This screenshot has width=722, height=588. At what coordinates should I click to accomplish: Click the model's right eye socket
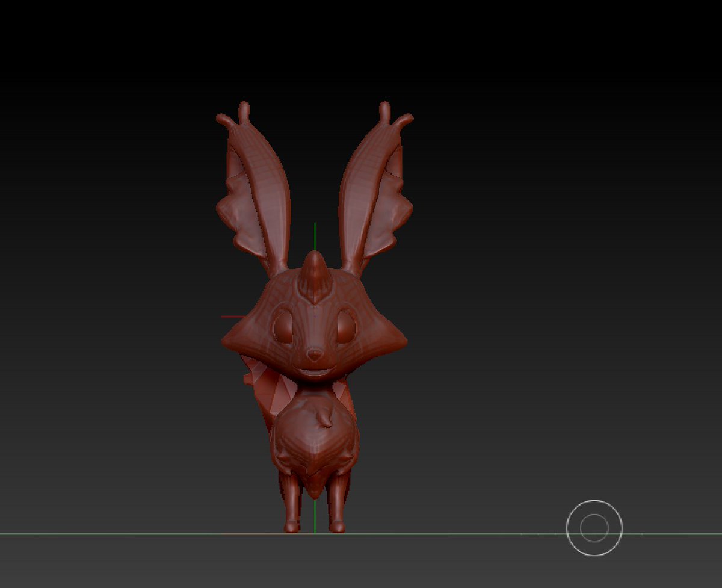pyautogui.click(x=345, y=327)
